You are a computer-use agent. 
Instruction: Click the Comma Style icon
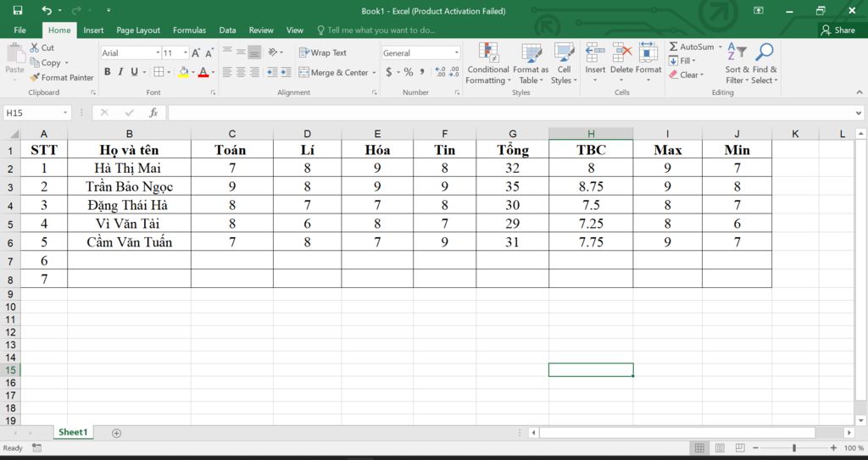coord(422,71)
